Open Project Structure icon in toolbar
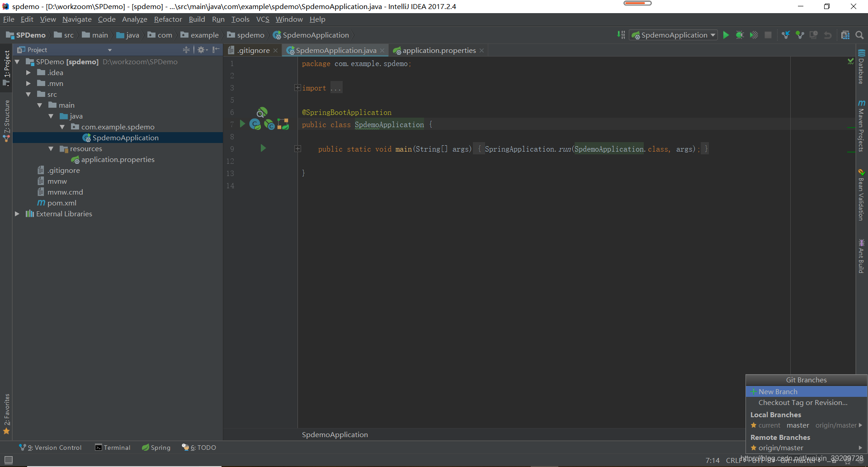 click(x=845, y=35)
